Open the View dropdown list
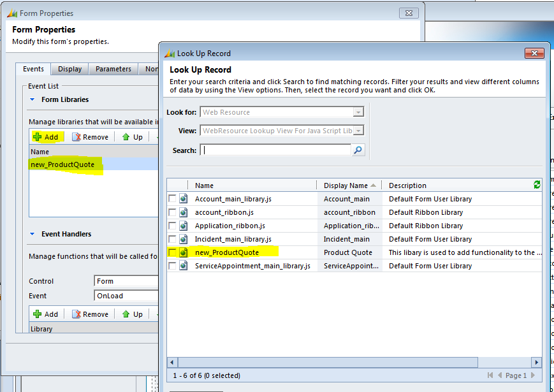Image resolution: width=554 pixels, height=392 pixels. point(358,131)
